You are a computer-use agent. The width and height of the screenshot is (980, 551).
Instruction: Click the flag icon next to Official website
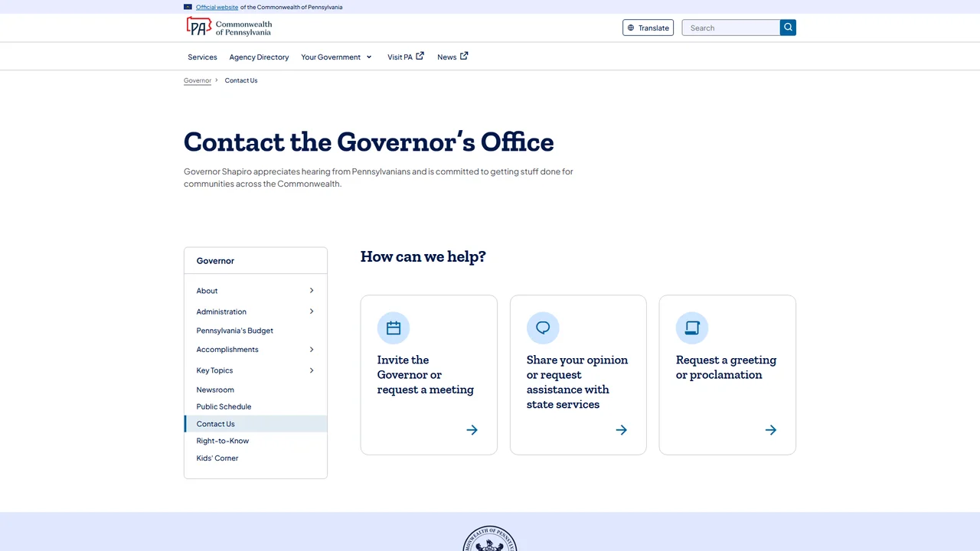click(188, 7)
